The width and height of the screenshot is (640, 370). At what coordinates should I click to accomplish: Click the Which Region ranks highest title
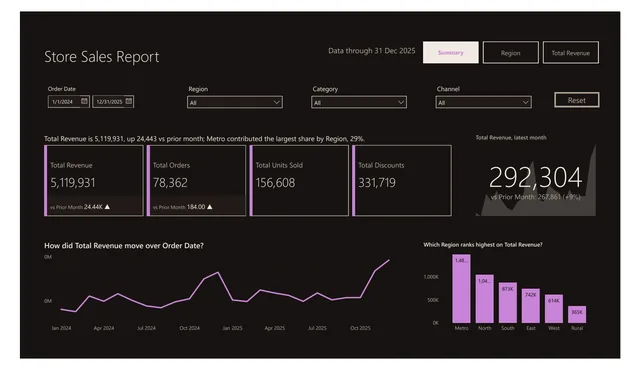[x=483, y=245]
